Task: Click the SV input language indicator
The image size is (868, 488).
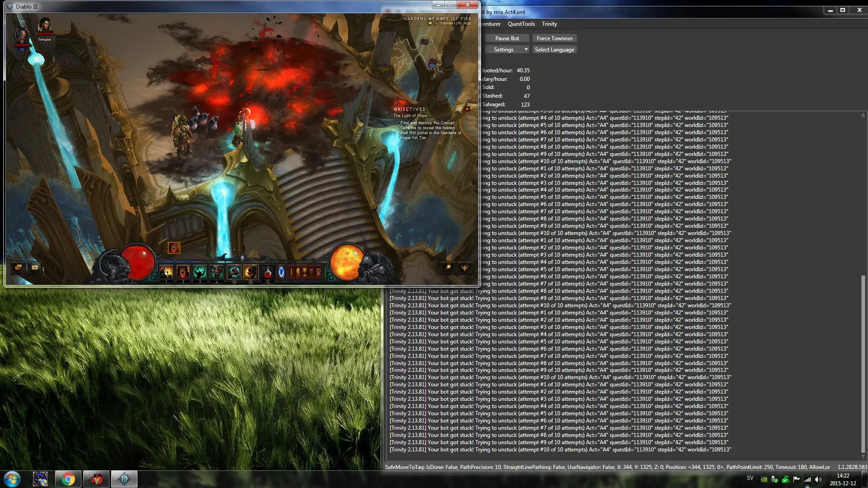Action: 750,478
